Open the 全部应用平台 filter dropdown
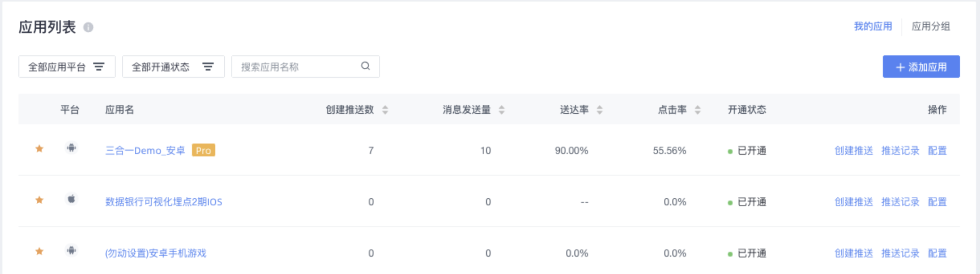Image resolution: width=980 pixels, height=274 pixels. pos(67,67)
